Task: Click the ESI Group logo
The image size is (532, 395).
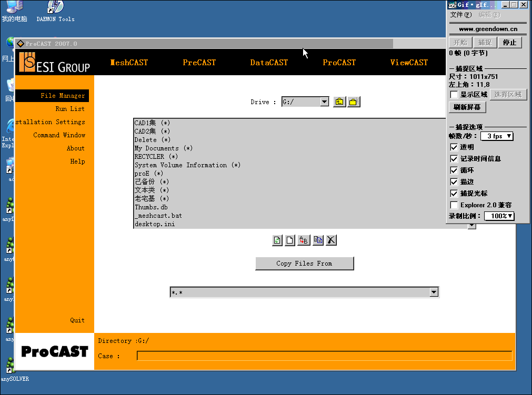Action: point(55,63)
